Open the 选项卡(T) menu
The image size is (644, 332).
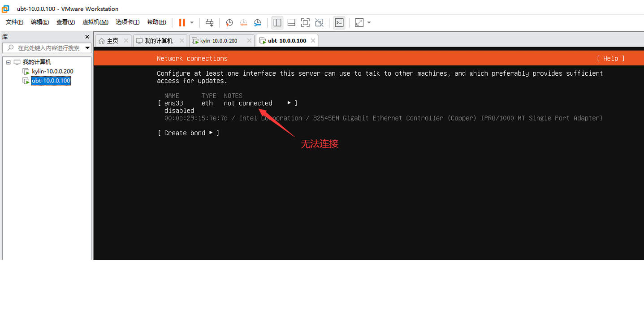click(x=128, y=22)
